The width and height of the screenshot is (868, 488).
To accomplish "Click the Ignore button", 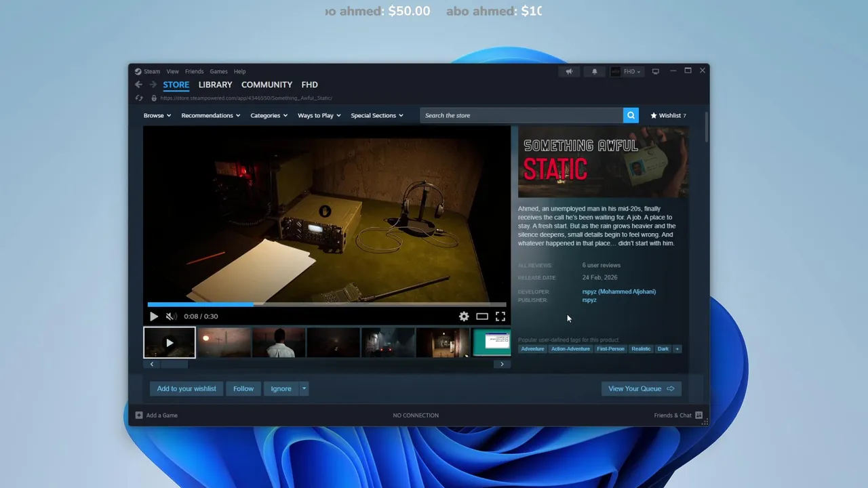I will pos(281,389).
